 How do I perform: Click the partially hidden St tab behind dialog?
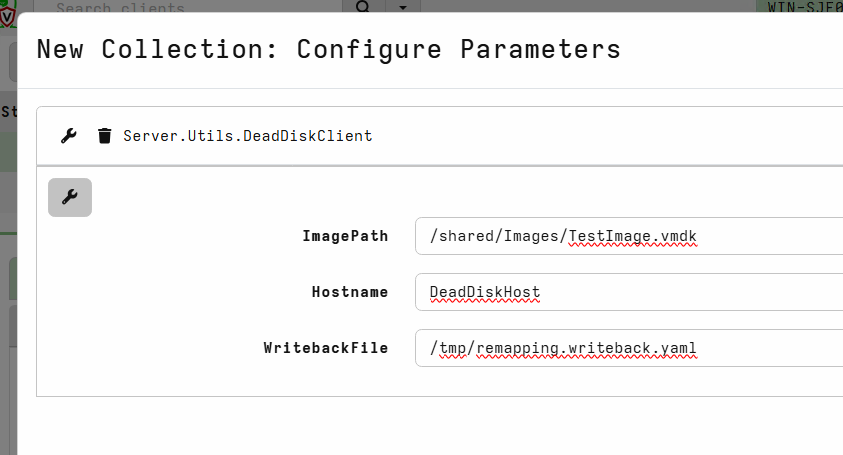[9, 112]
